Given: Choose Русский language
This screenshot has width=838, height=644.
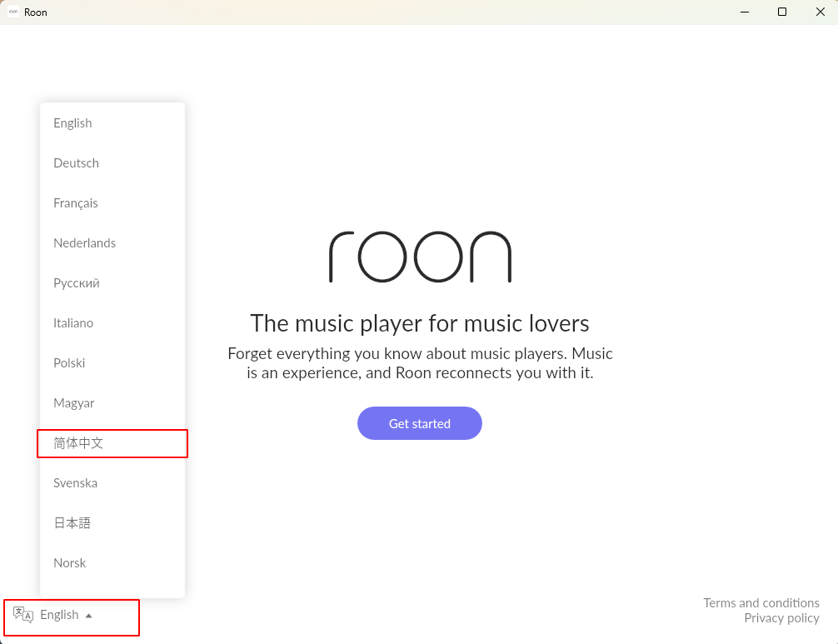Looking at the screenshot, I should click(112, 283).
